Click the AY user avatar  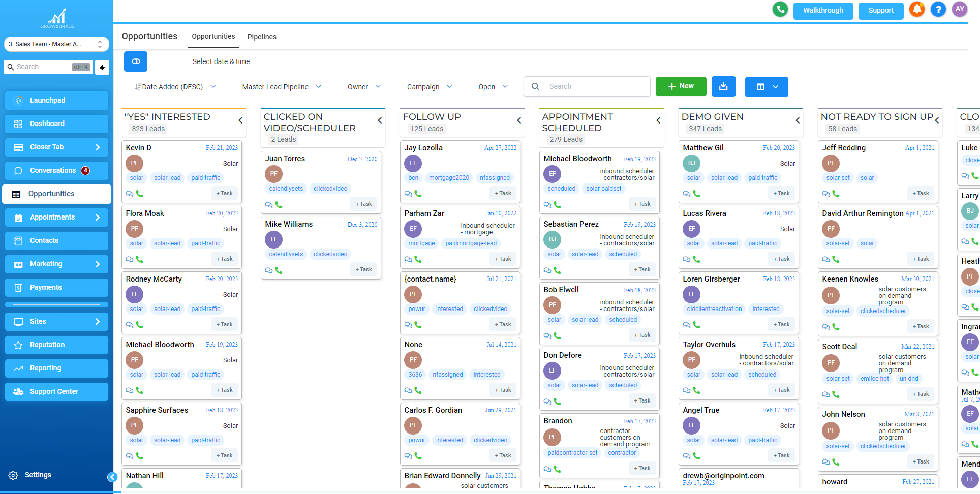959,10
